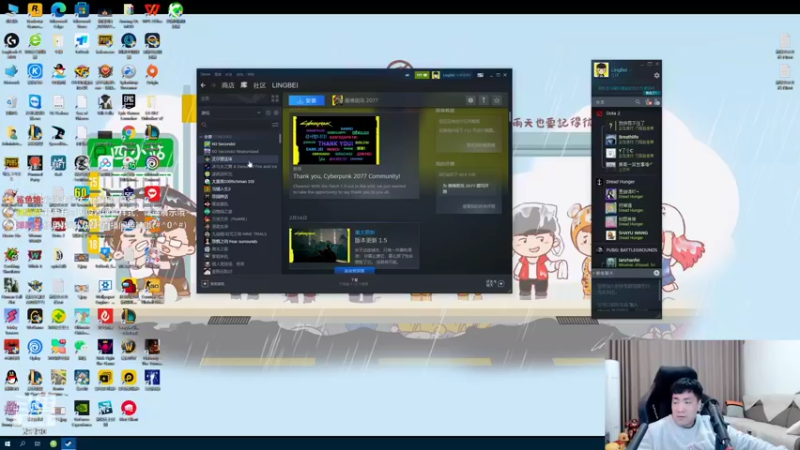
Task: Collapse the PUBG: BATTLEGROUNDS friends group
Action: click(x=628, y=250)
